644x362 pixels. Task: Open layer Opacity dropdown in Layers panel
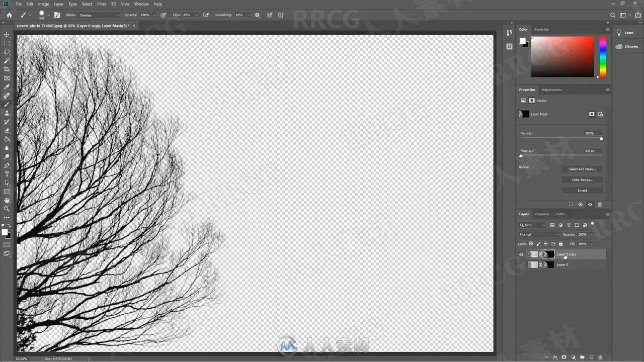(x=591, y=234)
